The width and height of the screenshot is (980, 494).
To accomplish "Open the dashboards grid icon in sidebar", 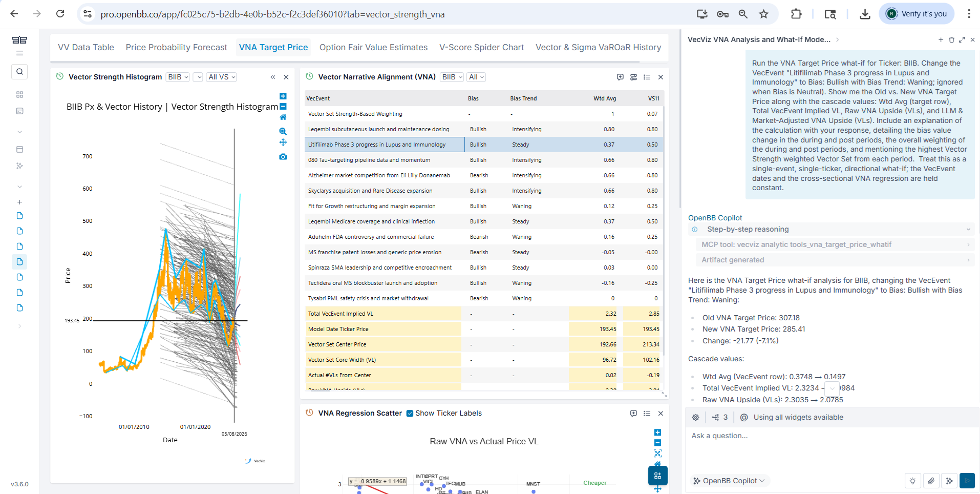I will click(19, 95).
